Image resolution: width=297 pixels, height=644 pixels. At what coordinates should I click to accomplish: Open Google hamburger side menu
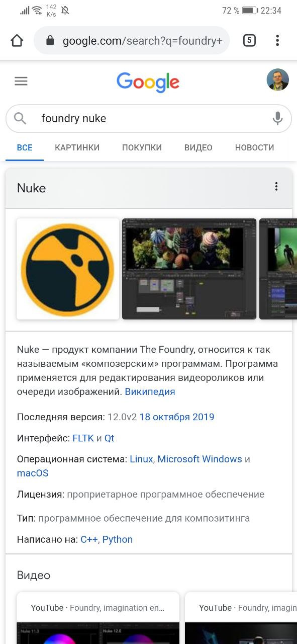[x=21, y=81]
